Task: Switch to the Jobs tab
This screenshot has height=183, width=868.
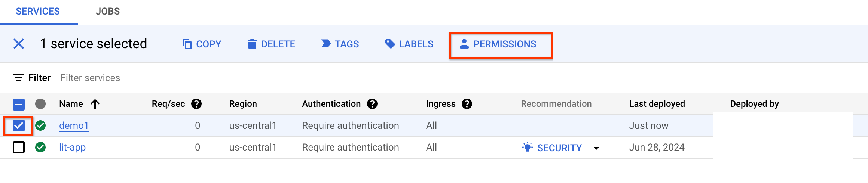Action: (x=108, y=11)
